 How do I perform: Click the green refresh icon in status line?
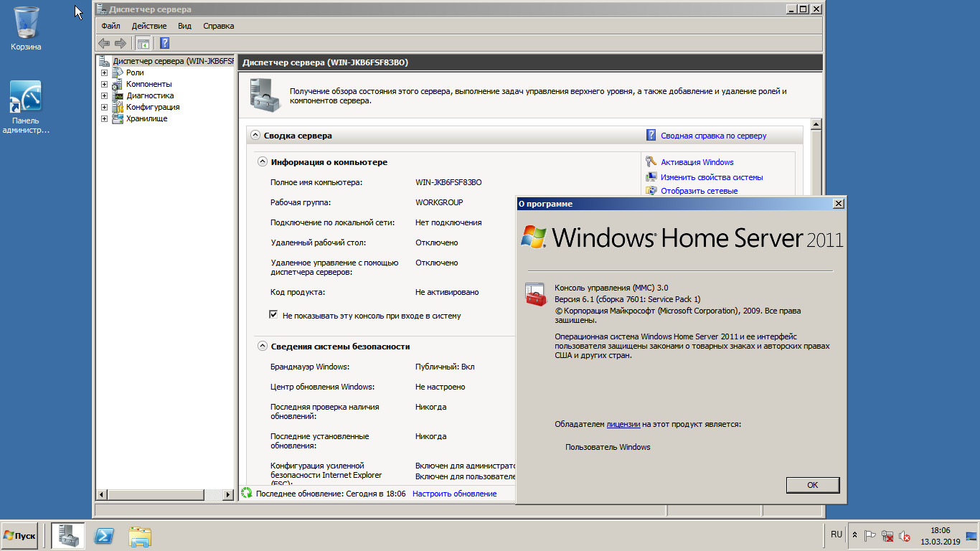[247, 493]
